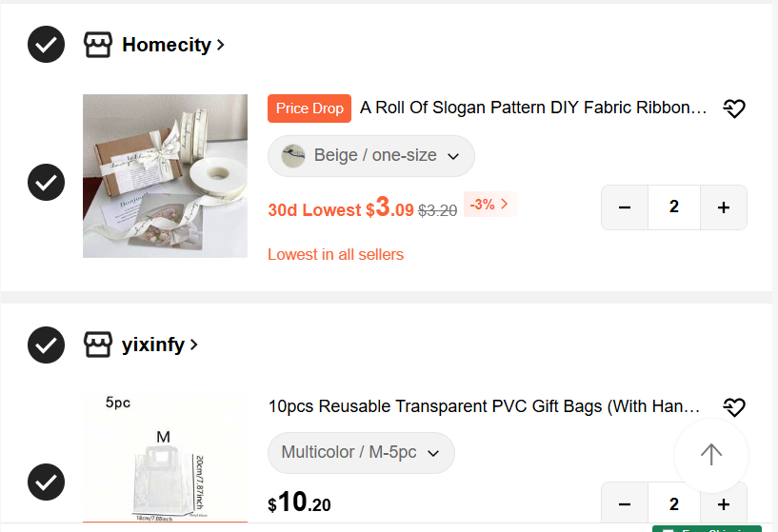778x532 pixels.
Task: Expand the -3% price drop details
Action: (490, 205)
